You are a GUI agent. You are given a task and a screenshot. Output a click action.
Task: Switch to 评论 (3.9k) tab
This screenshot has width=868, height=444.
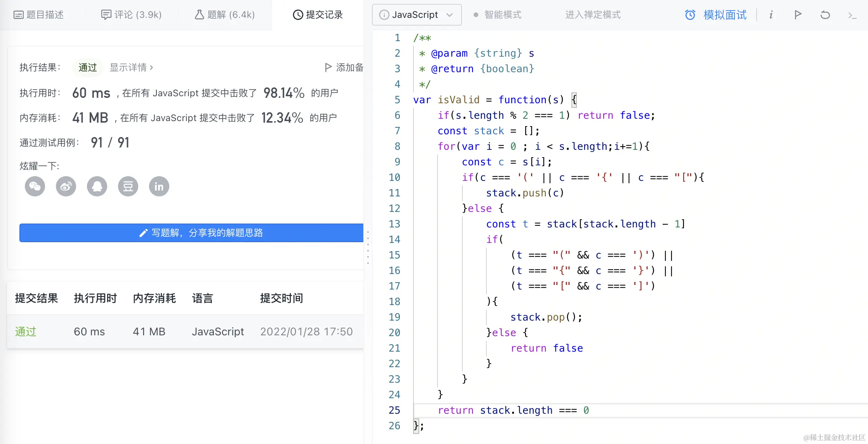pyautogui.click(x=131, y=15)
